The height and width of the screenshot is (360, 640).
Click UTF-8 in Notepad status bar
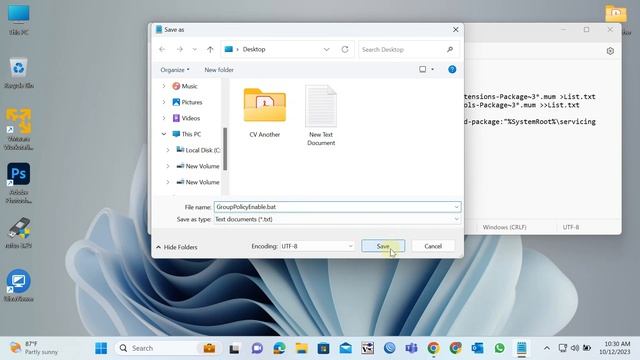pos(571,227)
